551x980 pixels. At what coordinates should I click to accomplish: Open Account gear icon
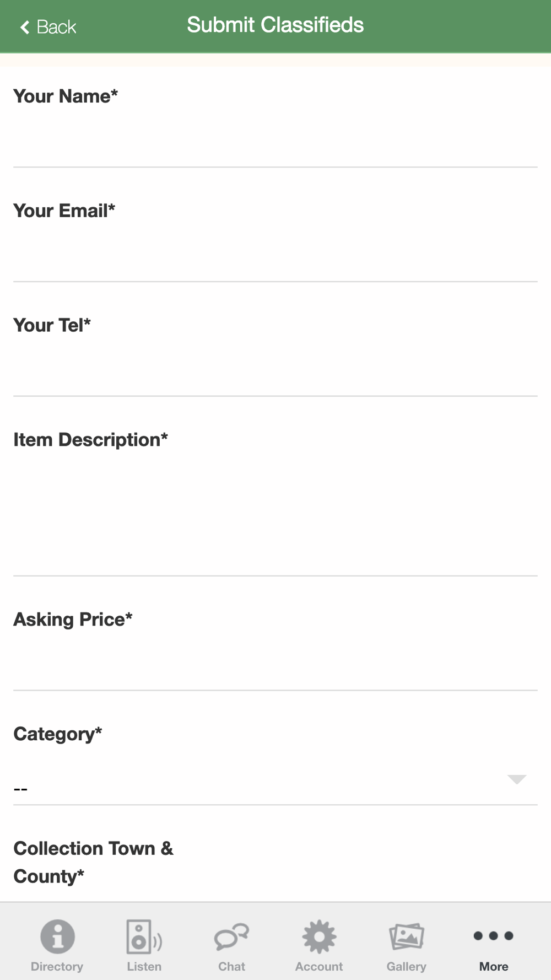coord(319,936)
